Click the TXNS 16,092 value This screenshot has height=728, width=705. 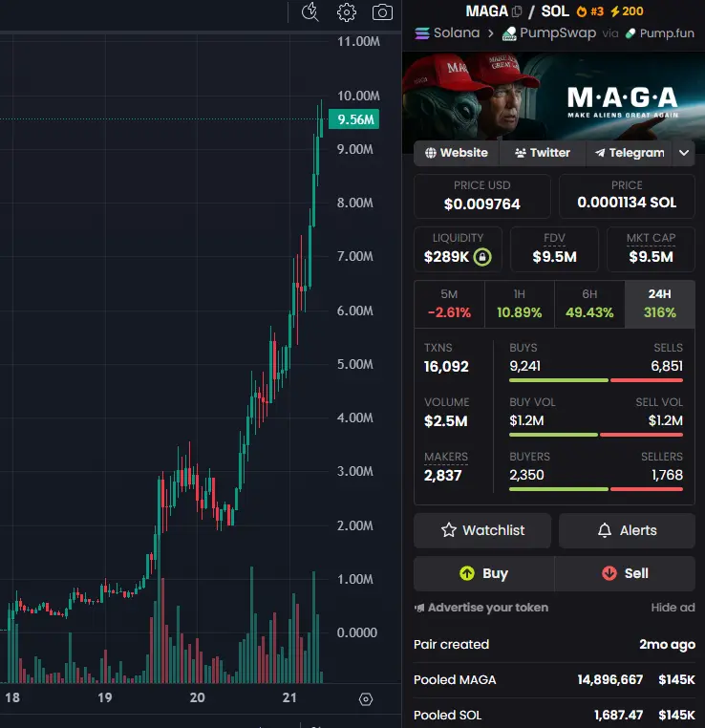446,366
